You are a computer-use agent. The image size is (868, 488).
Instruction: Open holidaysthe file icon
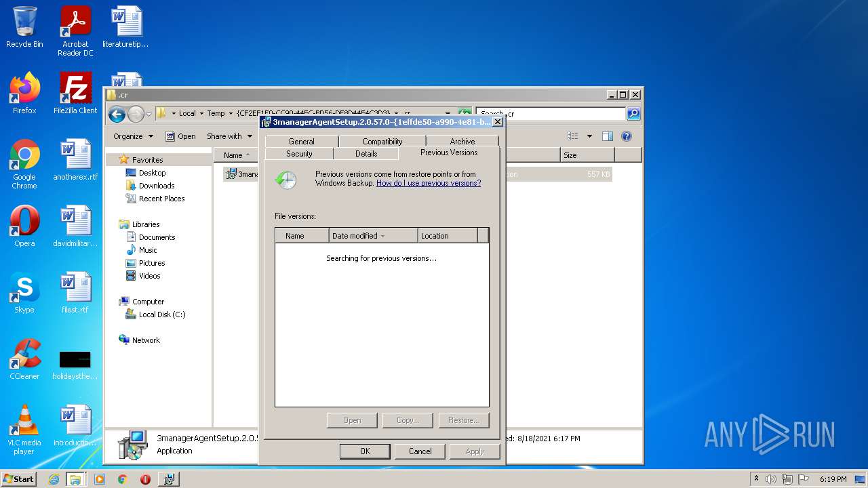point(75,363)
